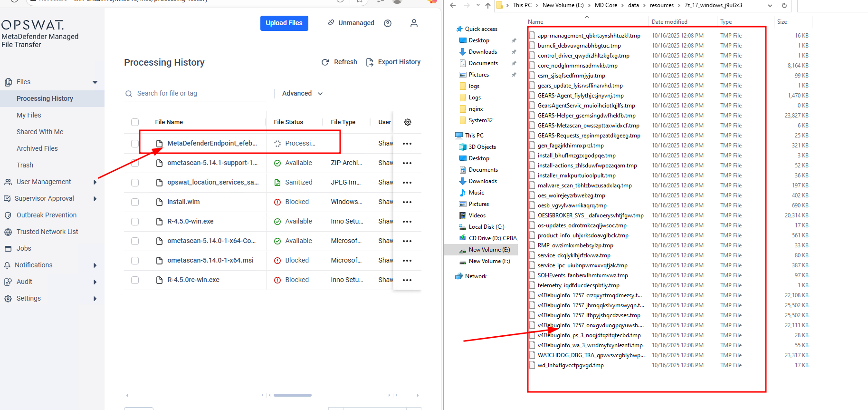Viewport: 868px width, 410px height.
Task: Click the Upload Files button
Action: click(x=284, y=23)
